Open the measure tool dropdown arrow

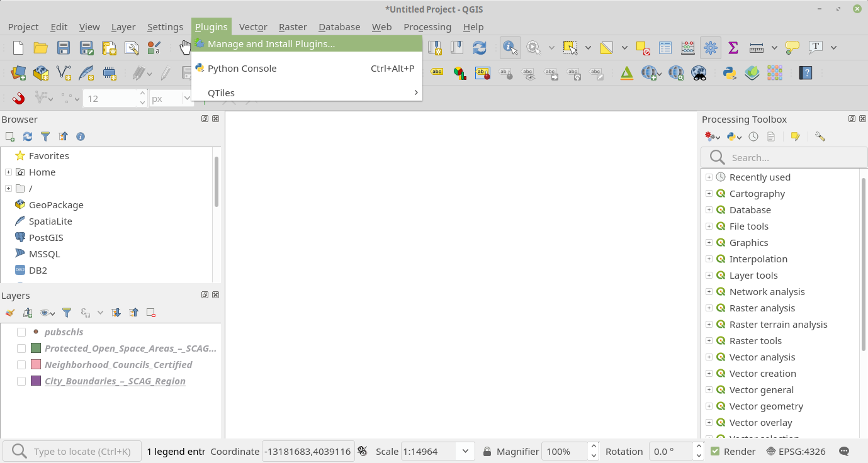[774, 48]
